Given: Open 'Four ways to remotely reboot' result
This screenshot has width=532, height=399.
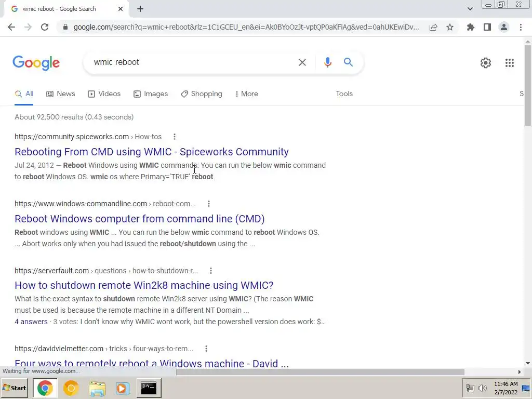Looking at the screenshot, I should pyautogui.click(x=152, y=363).
